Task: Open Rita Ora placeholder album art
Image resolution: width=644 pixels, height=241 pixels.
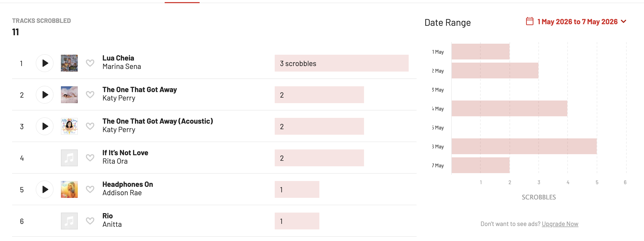Action: tap(69, 158)
